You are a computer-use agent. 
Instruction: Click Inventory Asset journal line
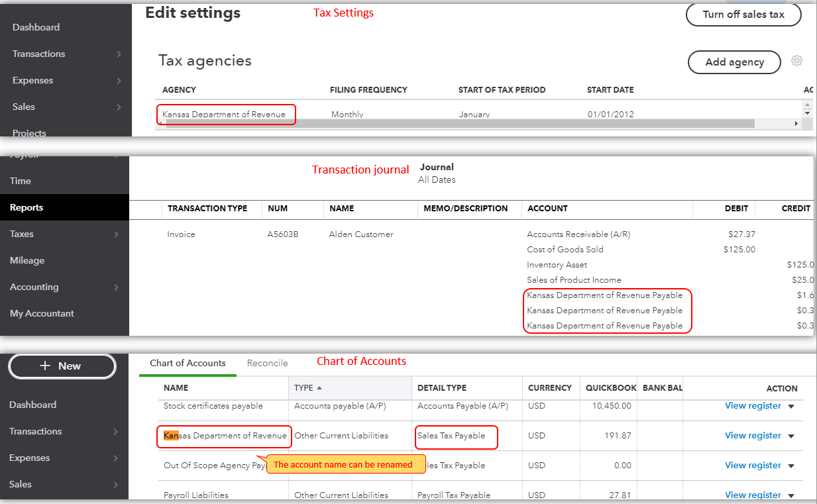(557, 264)
